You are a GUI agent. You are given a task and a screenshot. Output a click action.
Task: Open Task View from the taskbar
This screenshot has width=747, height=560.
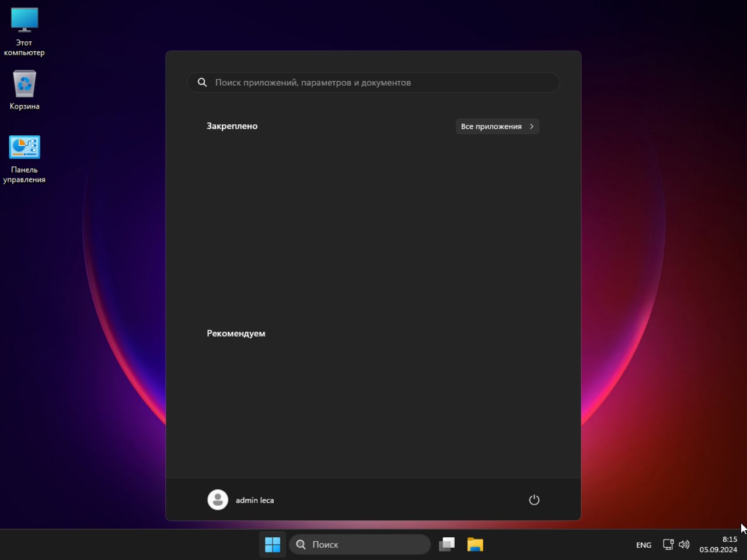(447, 545)
